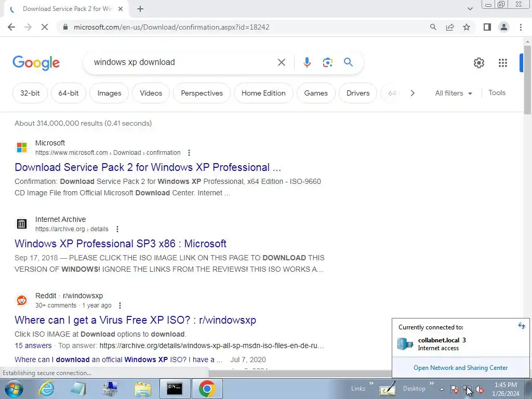Viewport: 532px width, 399px height.
Task: Click the muted volume tray icon
Action: 480,390
